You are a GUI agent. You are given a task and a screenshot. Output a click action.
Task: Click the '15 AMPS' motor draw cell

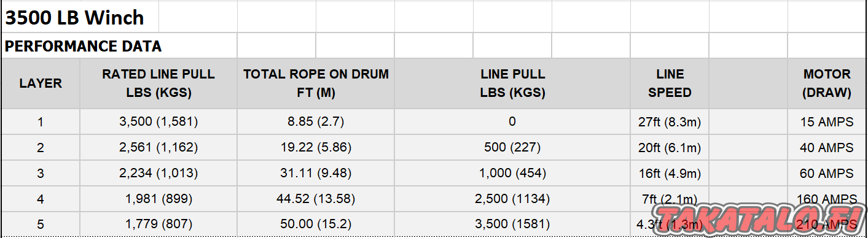pos(827,122)
